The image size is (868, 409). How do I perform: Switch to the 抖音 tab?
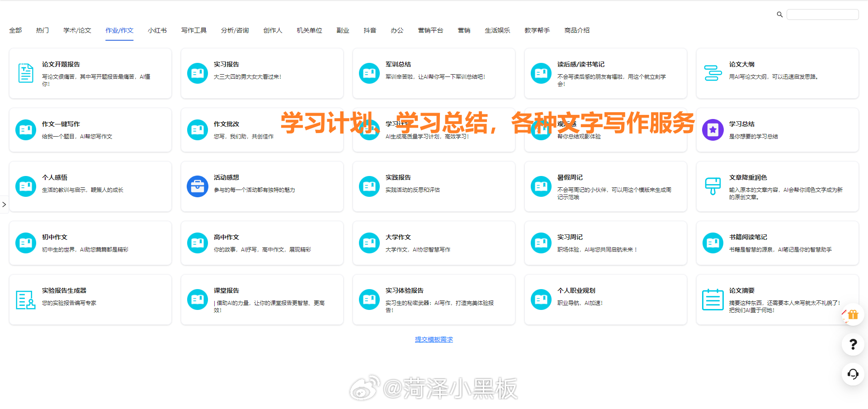click(370, 30)
